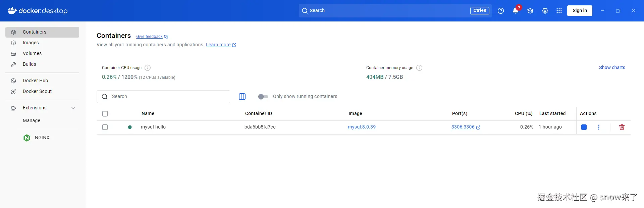Open the Builds sidebar section
The width and height of the screenshot is (644, 208).
click(x=42, y=64)
